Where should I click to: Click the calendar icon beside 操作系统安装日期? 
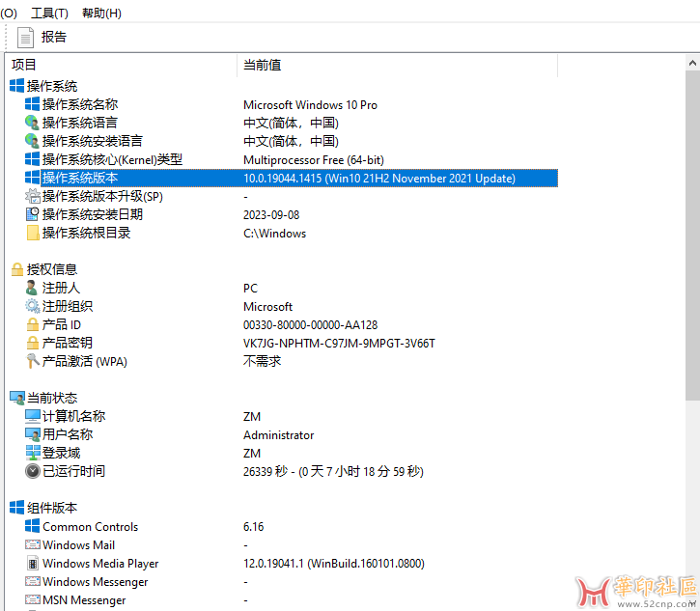[x=32, y=214]
